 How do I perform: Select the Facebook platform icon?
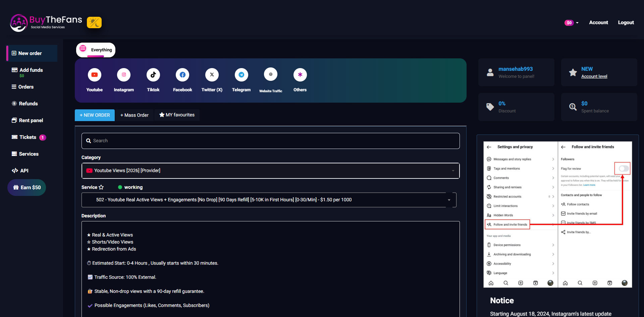click(x=182, y=75)
